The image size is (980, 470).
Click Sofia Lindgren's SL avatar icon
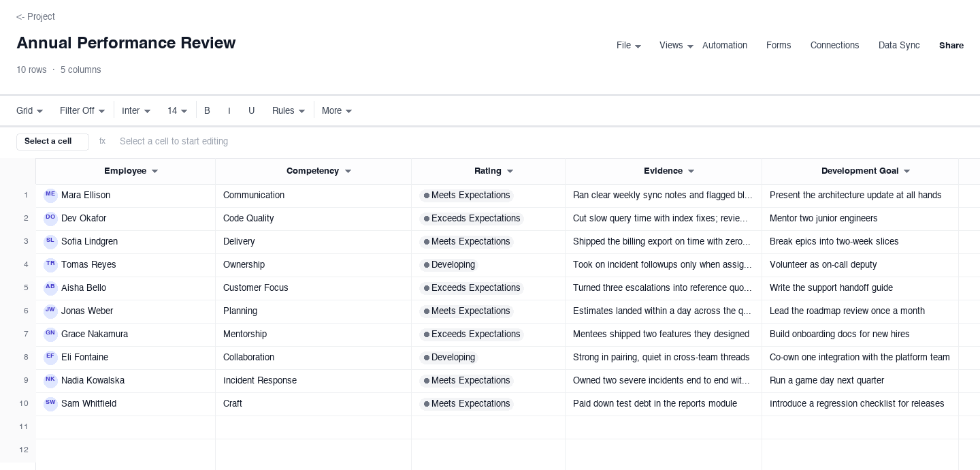pos(50,242)
